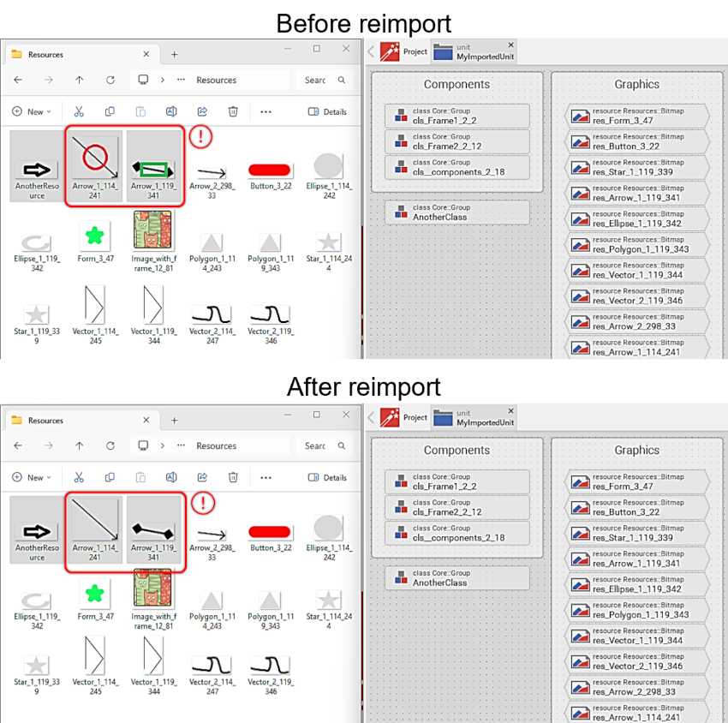728x723 pixels.
Task: Expand the breadcrumb ellipsis in the upper address bar
Action: pos(181,80)
